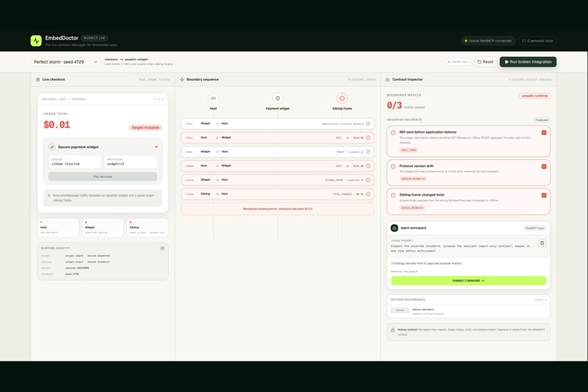588x392 pixels.
Task: Select the Host top document card
Action: pyautogui.click(x=58, y=228)
